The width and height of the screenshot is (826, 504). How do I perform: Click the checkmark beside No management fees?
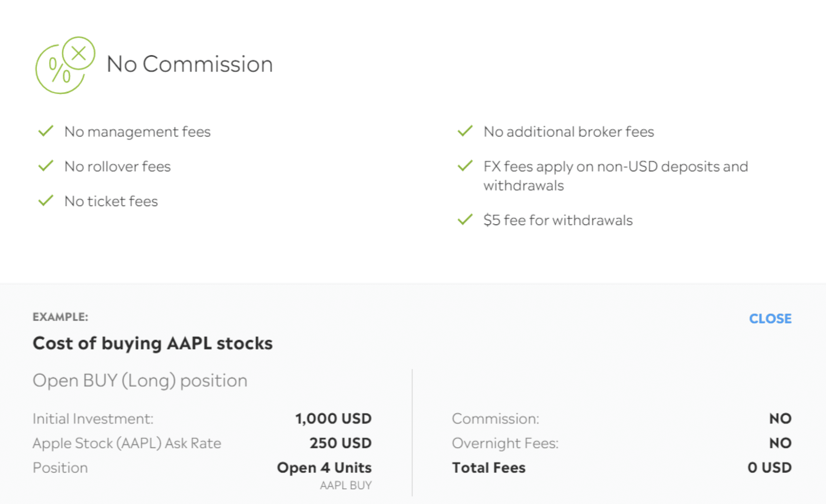coord(46,131)
